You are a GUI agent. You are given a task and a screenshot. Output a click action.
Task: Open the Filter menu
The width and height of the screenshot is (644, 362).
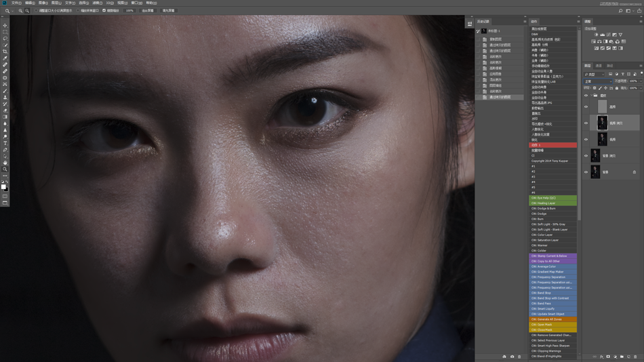click(x=98, y=3)
